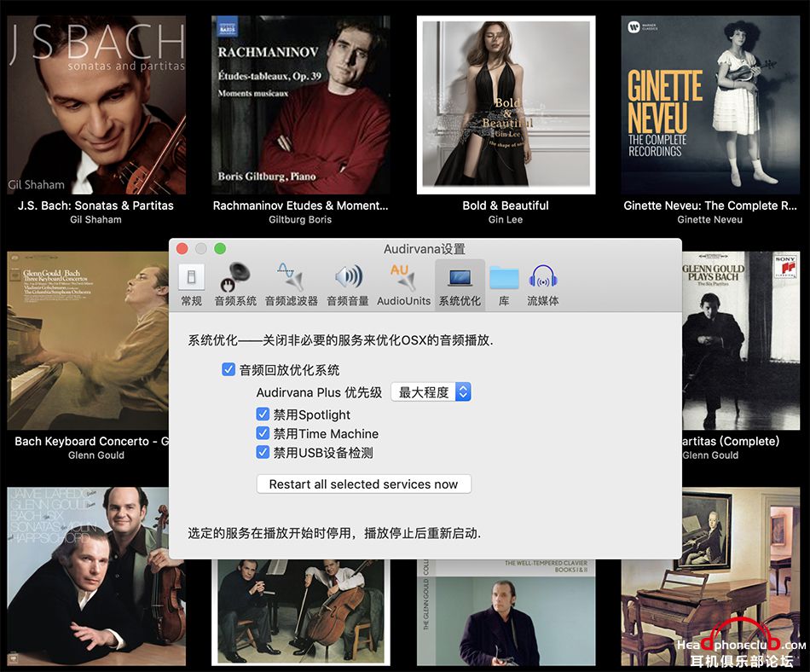810x672 pixels.
Task: Open the Audirvana Plus 优先级 dropdown
Action: click(431, 392)
